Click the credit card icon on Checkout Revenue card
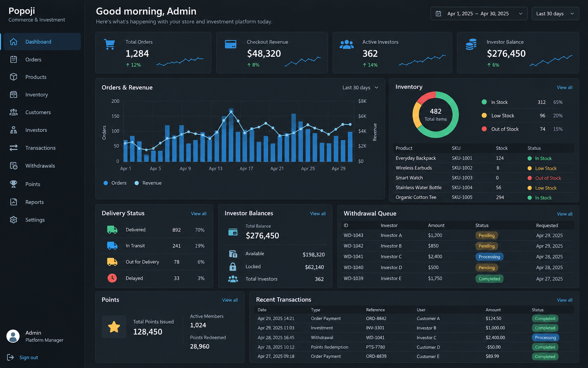The image size is (588, 368). pos(231,44)
